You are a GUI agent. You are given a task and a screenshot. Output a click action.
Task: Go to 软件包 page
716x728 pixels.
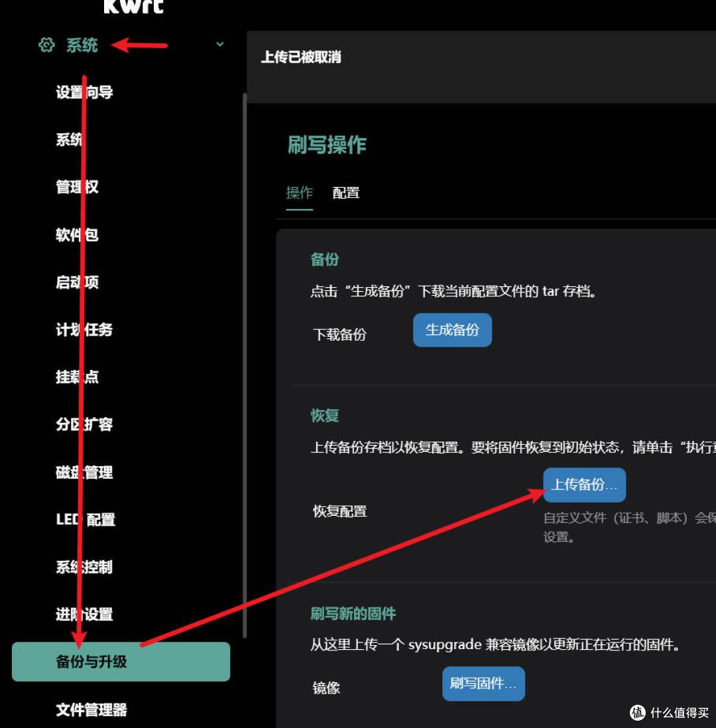pos(77,235)
